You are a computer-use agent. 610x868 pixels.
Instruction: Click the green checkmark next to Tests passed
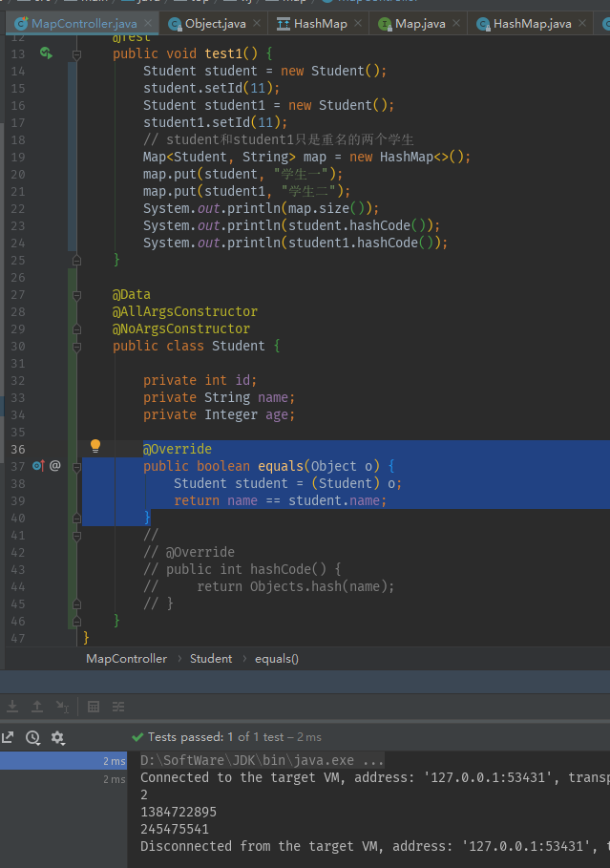[137, 737]
